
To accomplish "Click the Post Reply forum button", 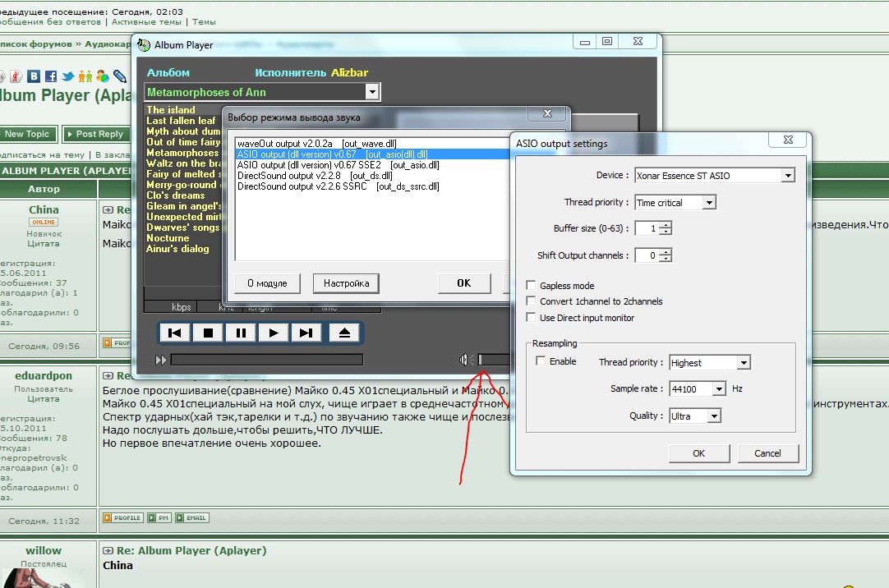I will click(x=95, y=134).
